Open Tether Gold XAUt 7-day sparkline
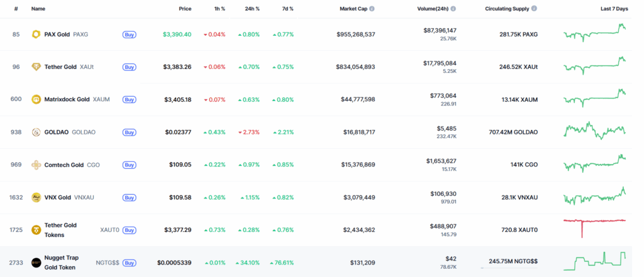The image size is (644, 277). 595,66
